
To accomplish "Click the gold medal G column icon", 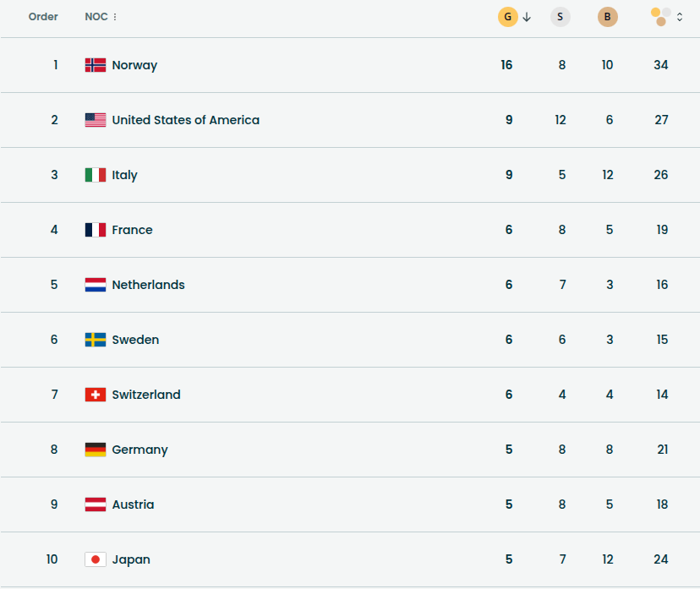I will pyautogui.click(x=507, y=17).
